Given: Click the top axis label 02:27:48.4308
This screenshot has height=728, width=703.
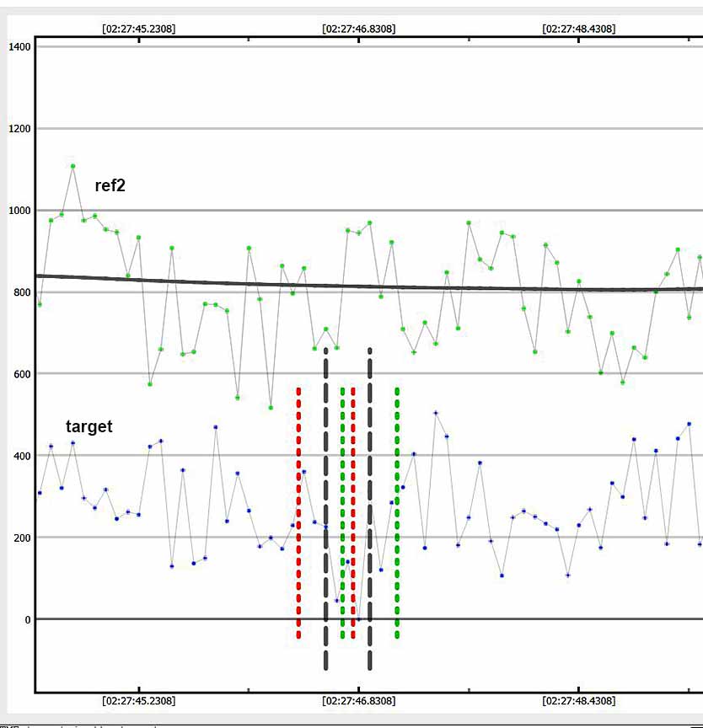Looking at the screenshot, I should [578, 29].
